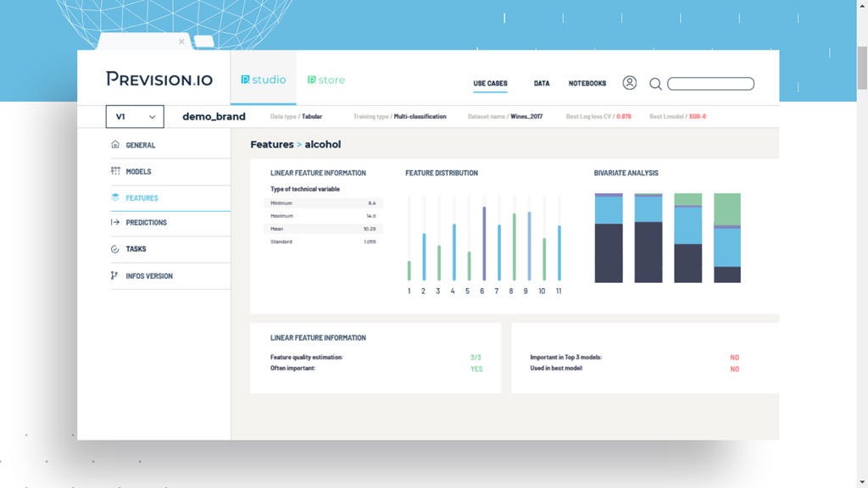Screen dimensions: 868x488
Task: Open the Notebooks menu item
Action: [587, 84]
